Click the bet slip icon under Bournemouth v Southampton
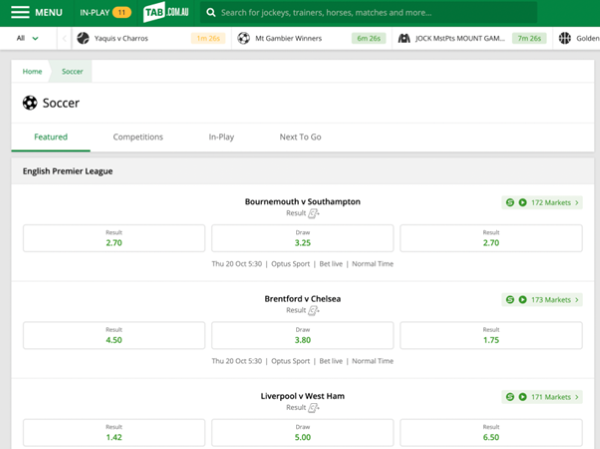 (313, 213)
